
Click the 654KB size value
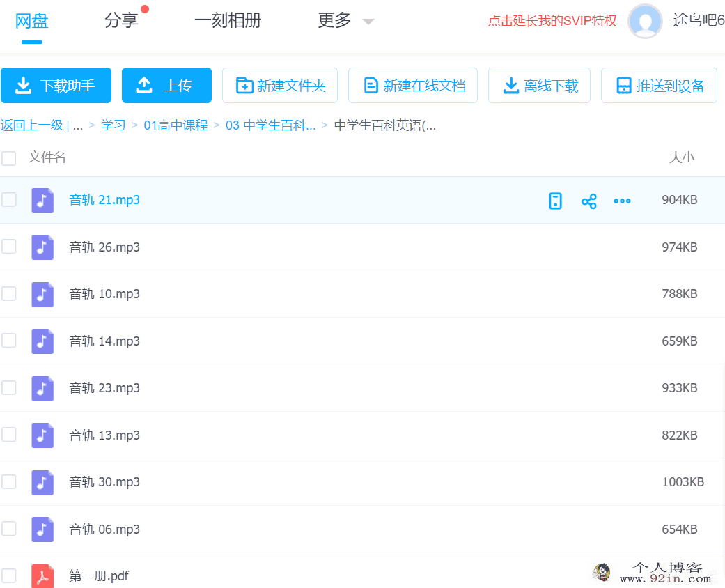(x=679, y=529)
